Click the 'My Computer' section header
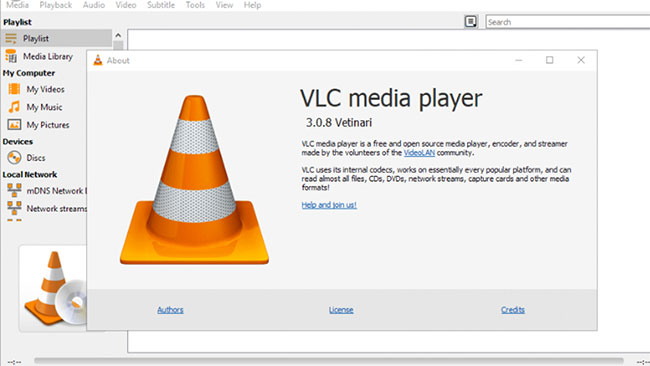 pos(29,73)
